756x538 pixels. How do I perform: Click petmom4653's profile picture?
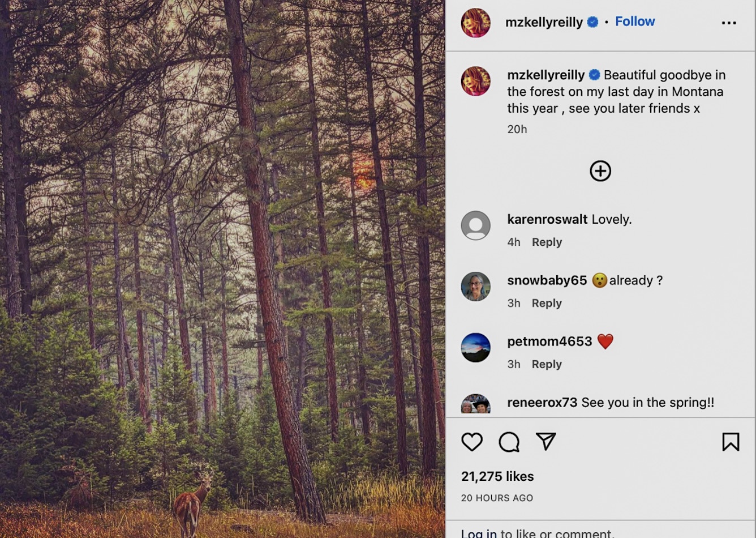pyautogui.click(x=476, y=348)
